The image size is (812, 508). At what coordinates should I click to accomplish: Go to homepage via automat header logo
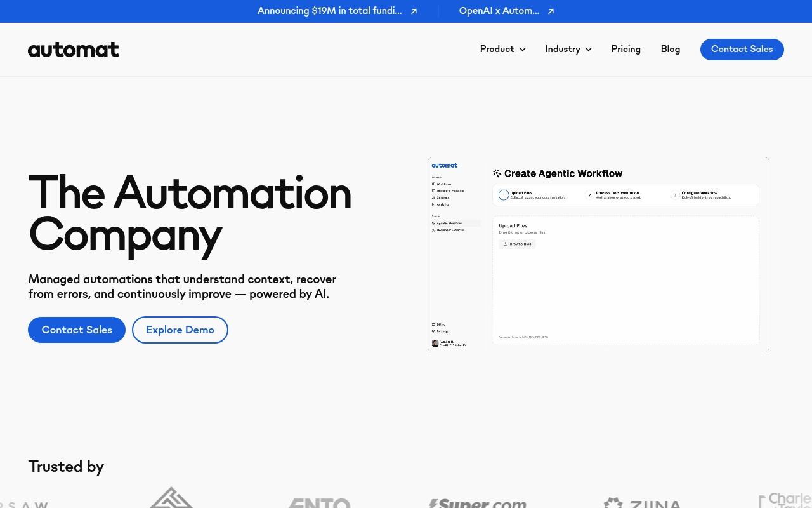pos(74,50)
